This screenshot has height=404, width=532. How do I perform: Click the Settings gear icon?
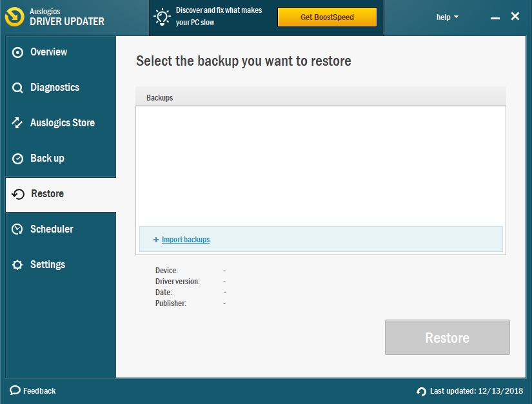pos(18,265)
